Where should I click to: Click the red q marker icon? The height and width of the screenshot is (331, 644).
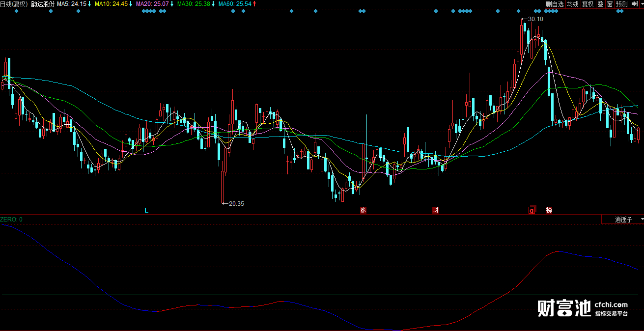coord(531,211)
